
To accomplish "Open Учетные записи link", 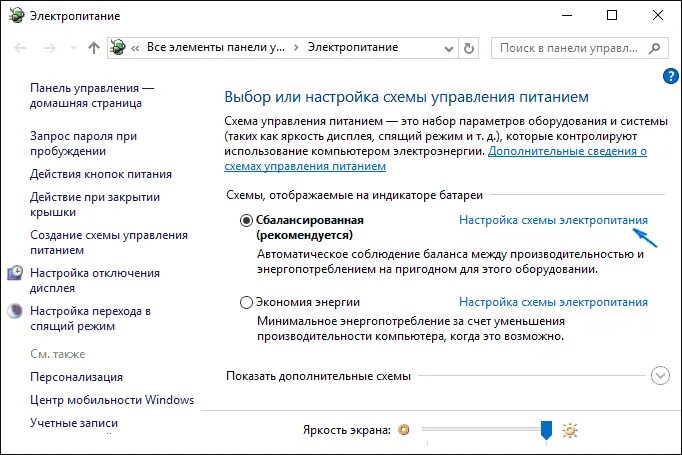I will coord(74,423).
